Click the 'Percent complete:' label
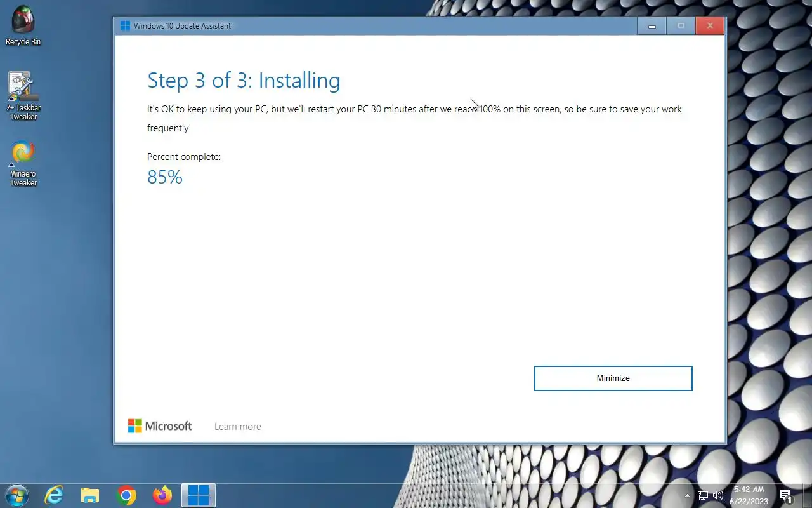 click(184, 157)
